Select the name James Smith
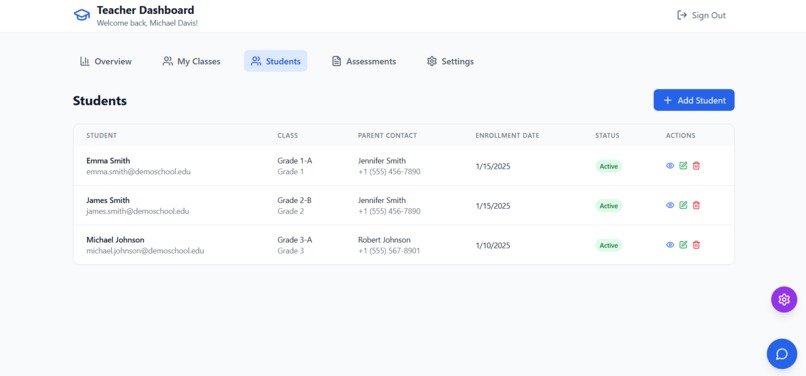 point(108,200)
